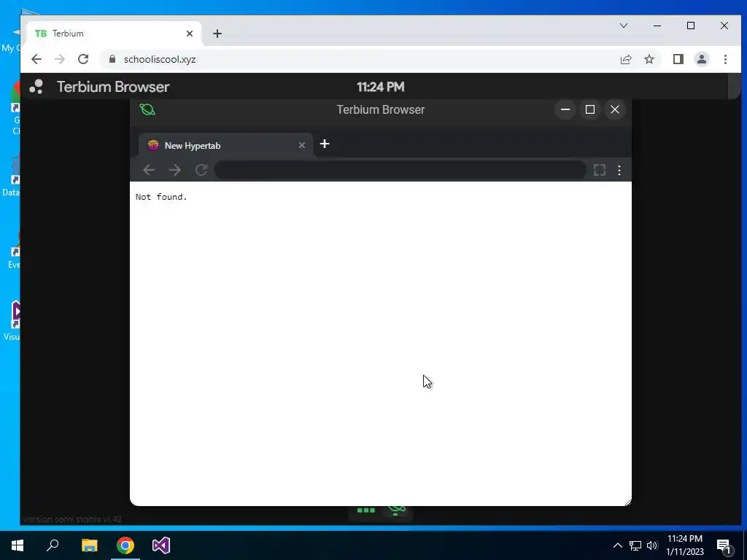Screen dimensions: 747x560
Task: Click the padlock site info icon
Action: pyautogui.click(x=112, y=59)
